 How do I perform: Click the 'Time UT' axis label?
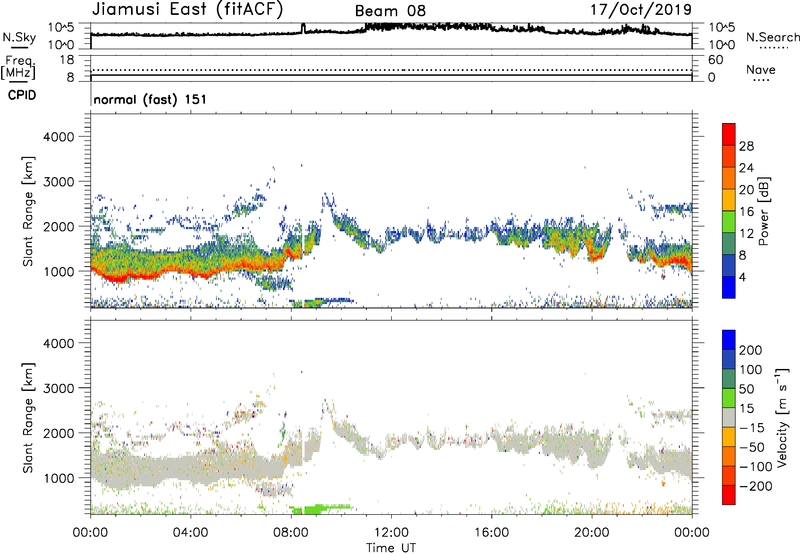point(391,548)
